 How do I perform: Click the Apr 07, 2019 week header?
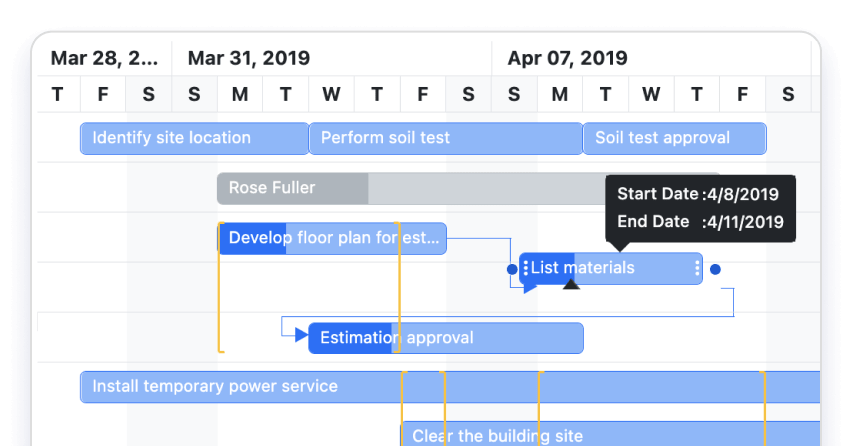click(567, 58)
